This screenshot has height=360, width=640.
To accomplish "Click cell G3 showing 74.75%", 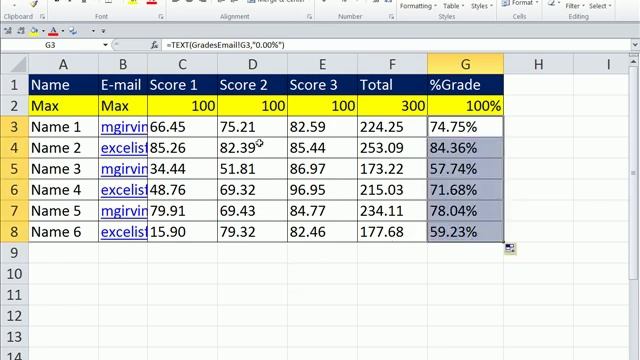I will [466, 127].
